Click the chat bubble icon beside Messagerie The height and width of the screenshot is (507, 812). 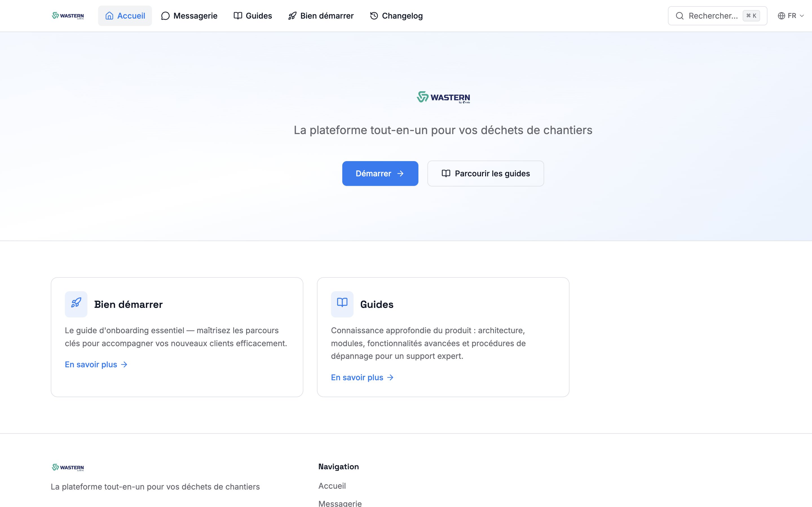pyautogui.click(x=166, y=15)
